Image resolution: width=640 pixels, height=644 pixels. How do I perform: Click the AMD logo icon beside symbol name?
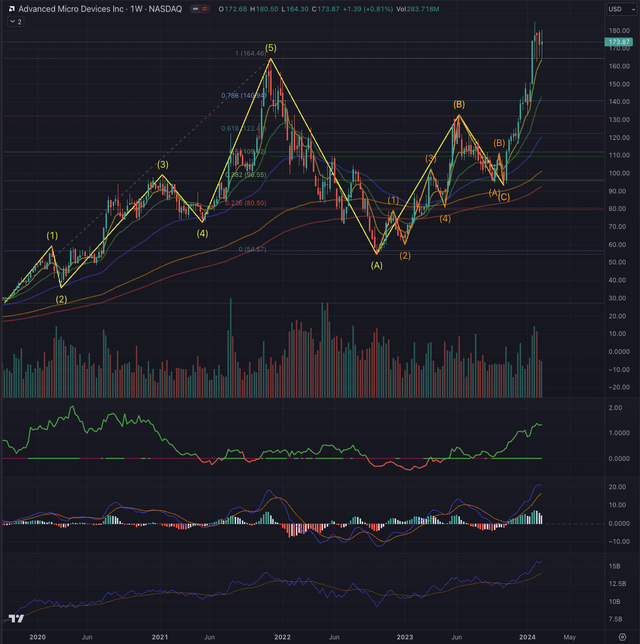pyautogui.click(x=12, y=9)
